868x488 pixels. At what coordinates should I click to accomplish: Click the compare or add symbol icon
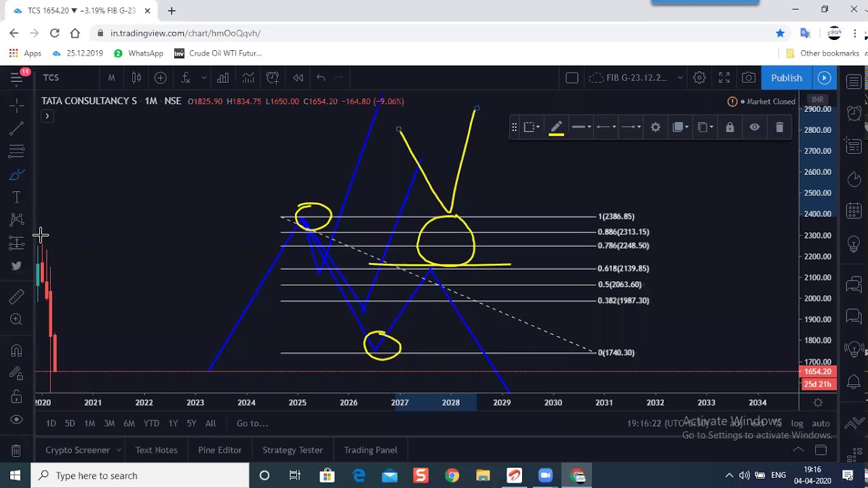click(160, 78)
